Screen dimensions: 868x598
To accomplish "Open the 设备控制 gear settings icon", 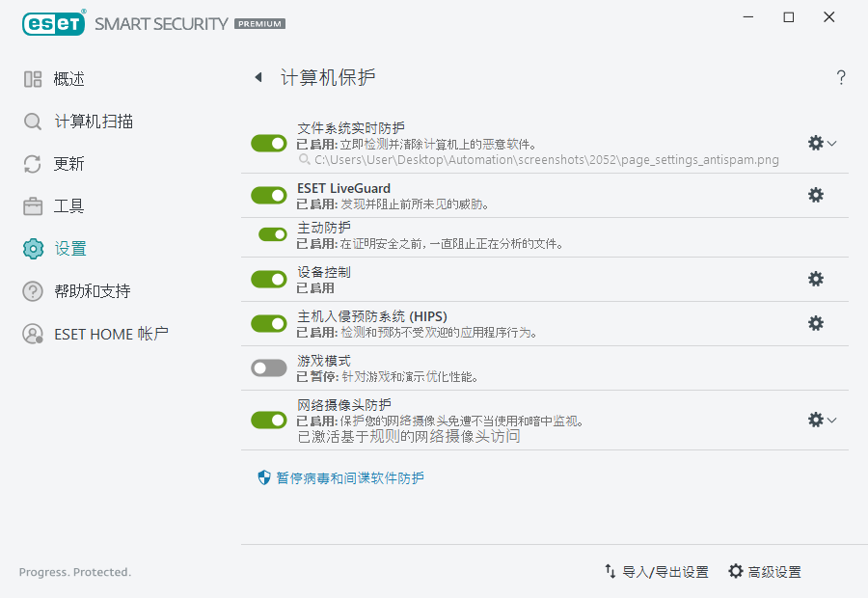I will tap(816, 279).
